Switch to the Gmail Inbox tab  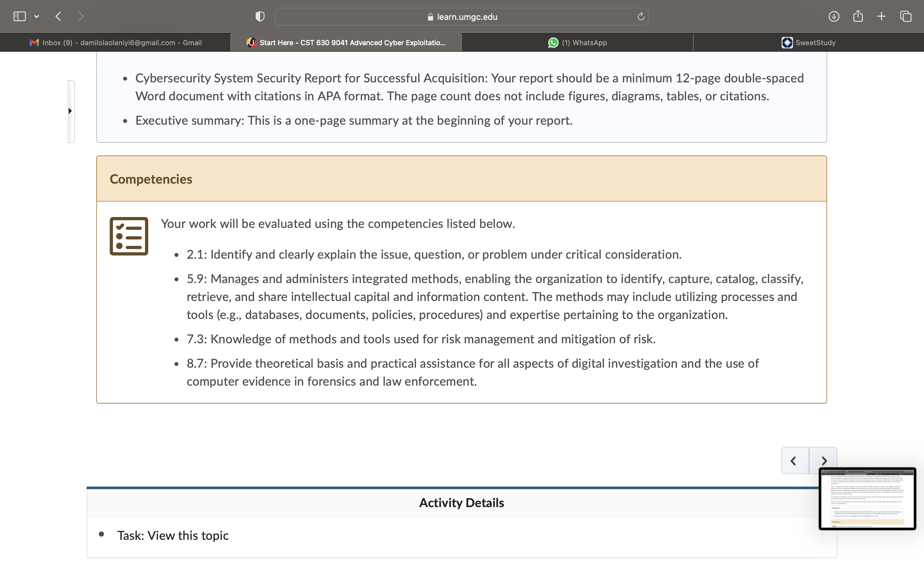point(115,43)
